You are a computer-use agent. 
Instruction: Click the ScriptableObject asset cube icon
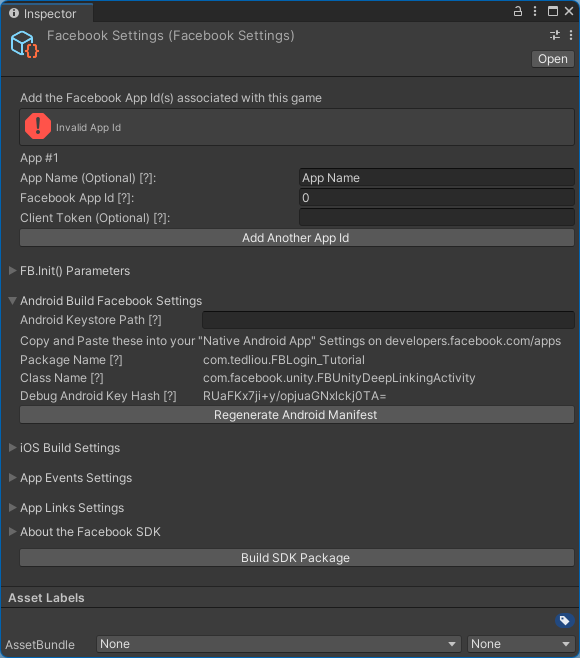coord(24,44)
